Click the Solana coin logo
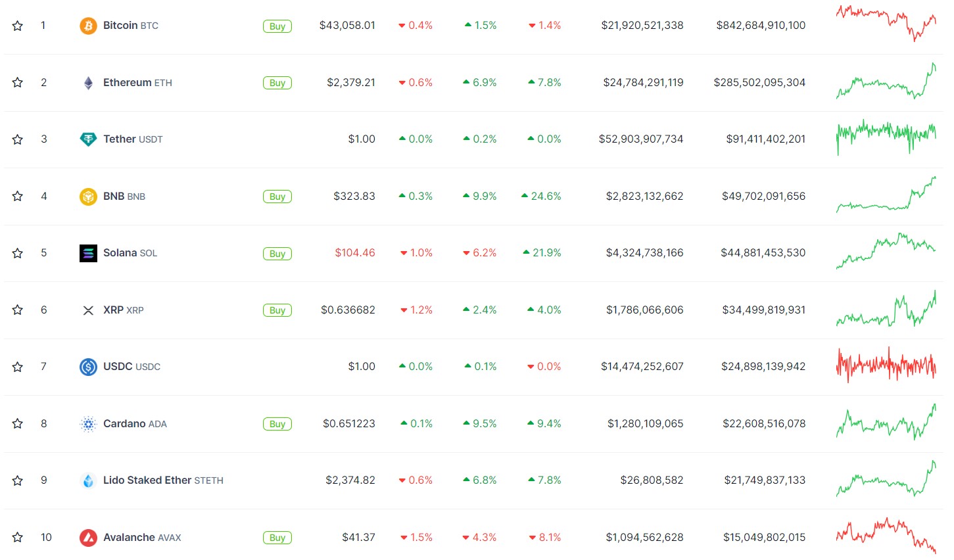The height and width of the screenshot is (560, 954). pos(89,253)
